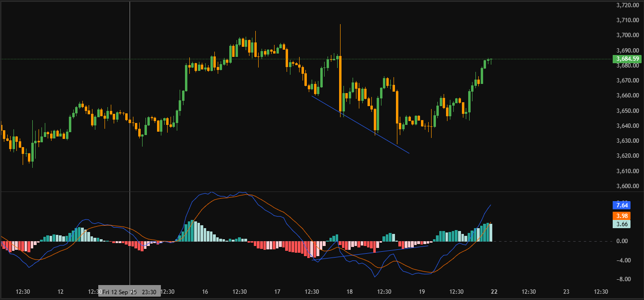Click the 16 date marker on time axis

(205, 292)
